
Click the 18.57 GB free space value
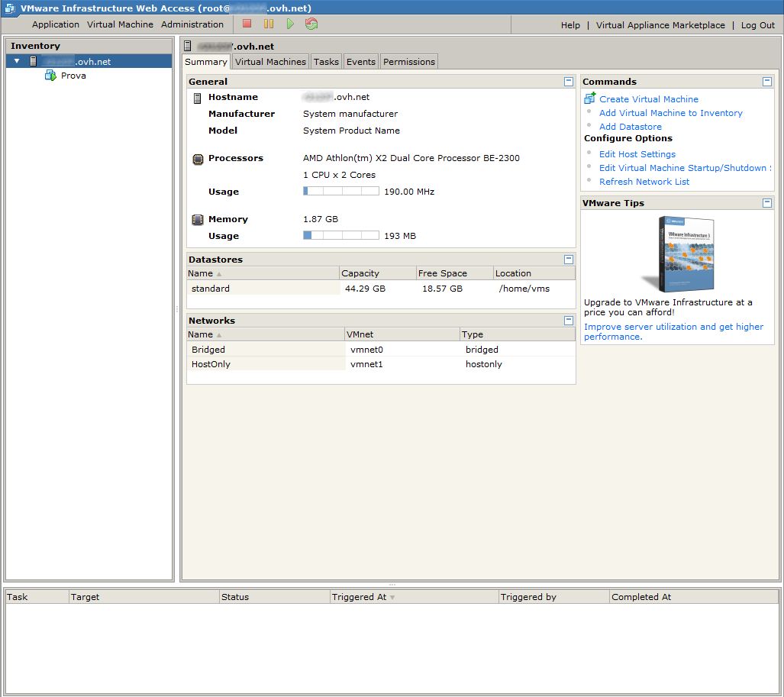pos(443,289)
